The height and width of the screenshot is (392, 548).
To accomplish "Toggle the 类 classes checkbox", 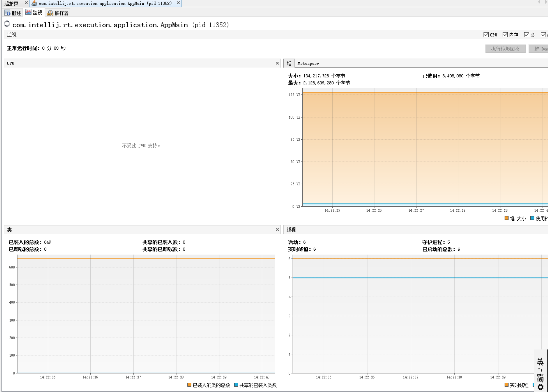I will [x=527, y=35].
